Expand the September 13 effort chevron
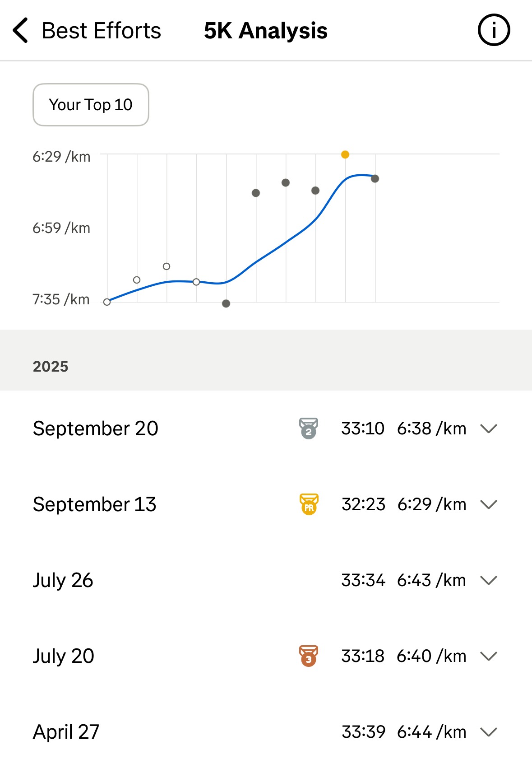The height and width of the screenshot is (764, 532). click(489, 504)
